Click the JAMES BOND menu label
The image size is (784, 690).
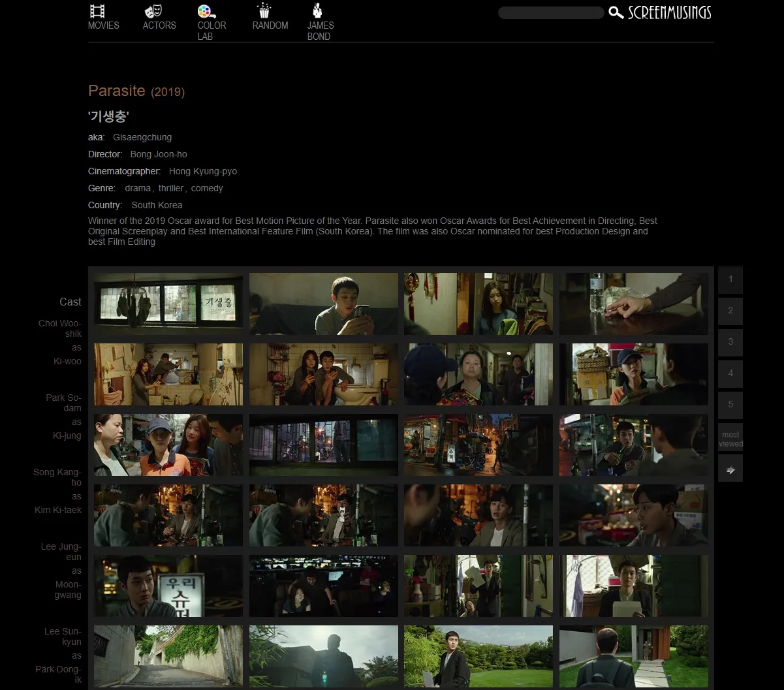tap(321, 31)
